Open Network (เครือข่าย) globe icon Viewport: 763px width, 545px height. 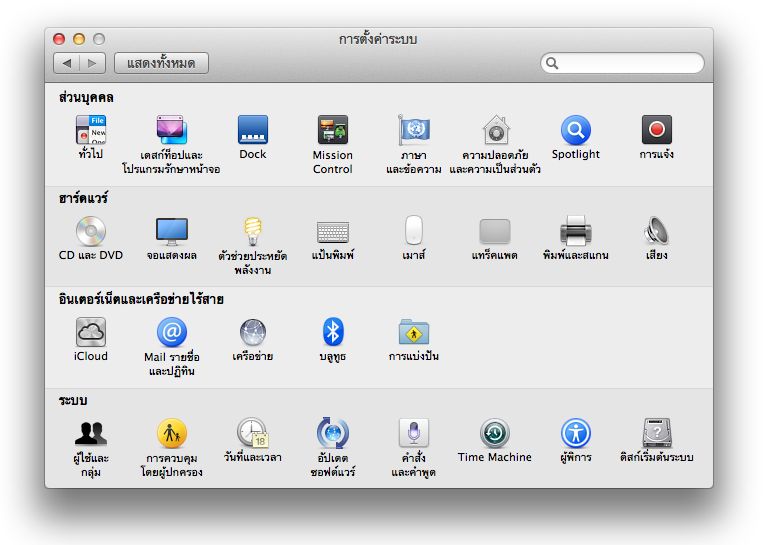click(253, 332)
